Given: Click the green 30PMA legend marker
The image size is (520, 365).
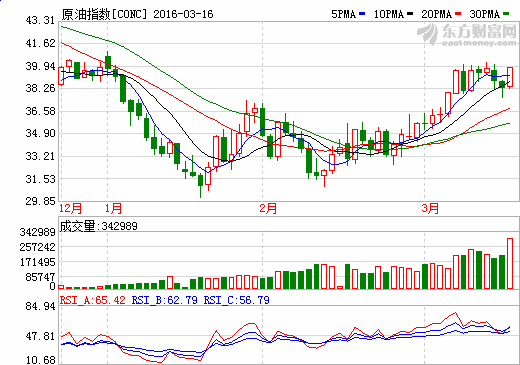Looking at the screenshot, I should (x=506, y=14).
